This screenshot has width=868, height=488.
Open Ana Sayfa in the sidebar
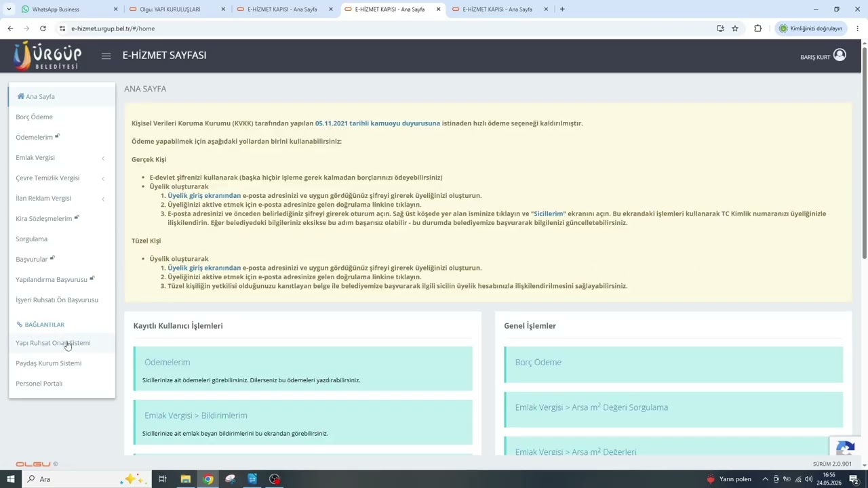pos(62,96)
